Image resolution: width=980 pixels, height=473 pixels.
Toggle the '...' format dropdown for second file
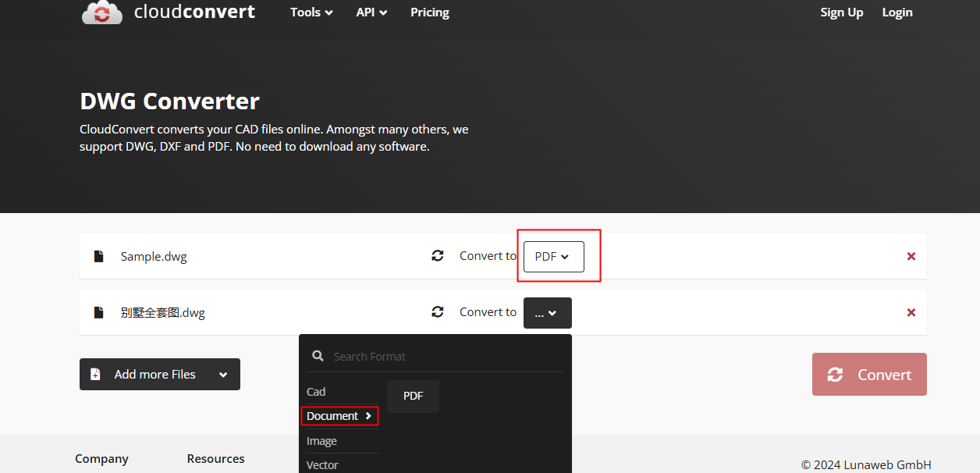(547, 313)
